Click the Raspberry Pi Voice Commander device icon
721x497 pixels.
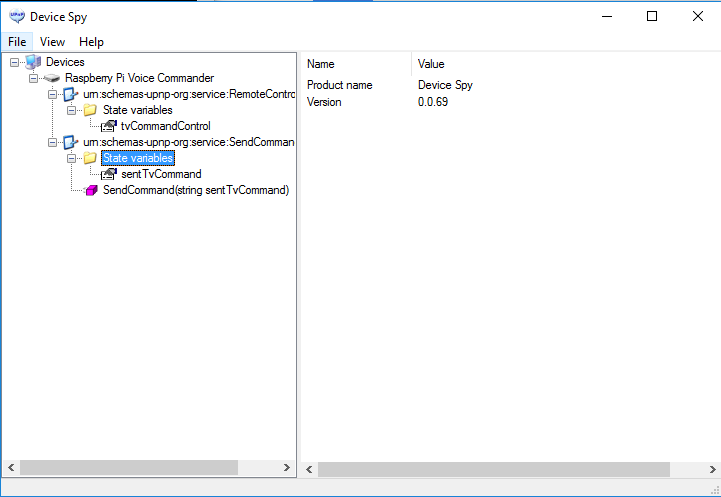(52, 78)
